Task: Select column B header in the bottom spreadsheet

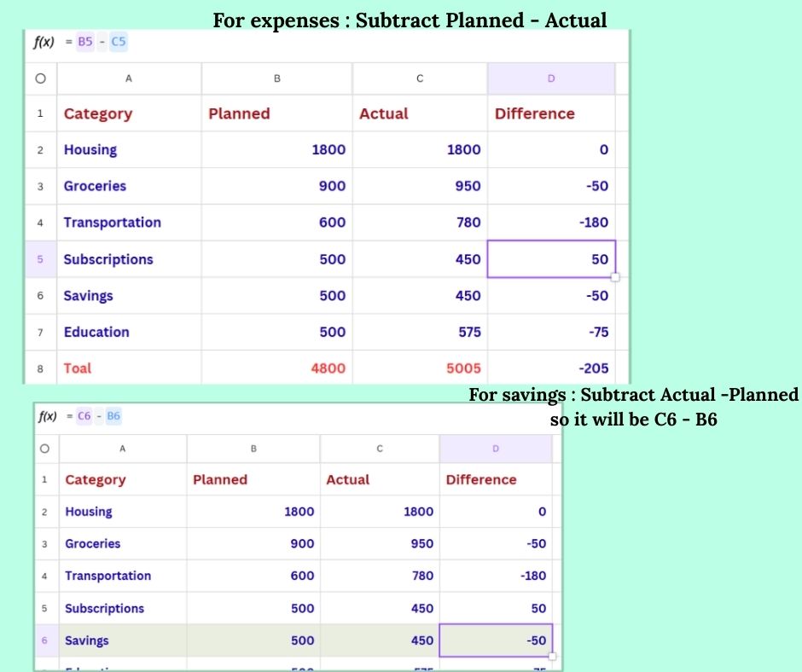Action: (253, 449)
